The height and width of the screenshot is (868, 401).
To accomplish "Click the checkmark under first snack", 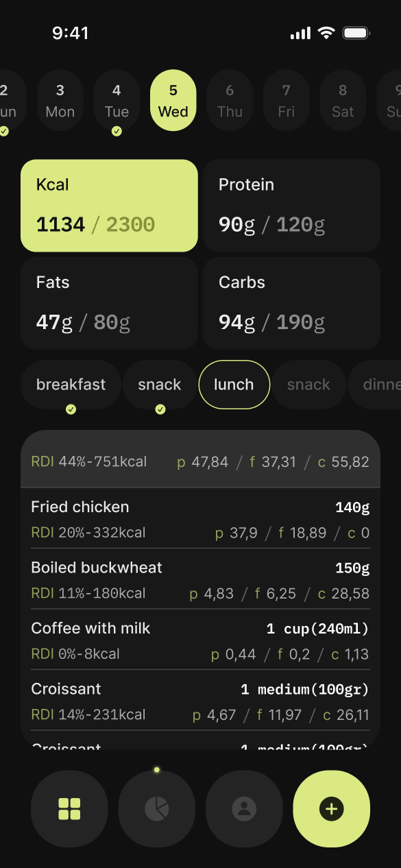I will coord(160,409).
